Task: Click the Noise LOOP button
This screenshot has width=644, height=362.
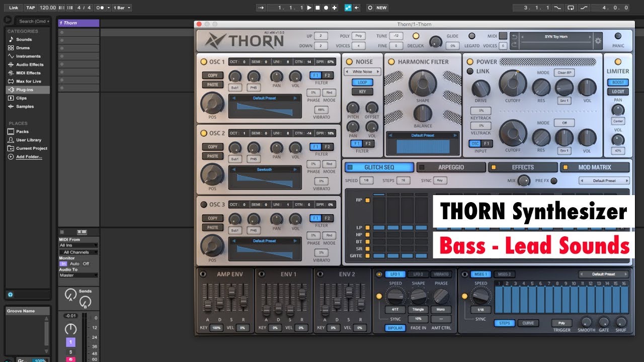Action: 362,82
